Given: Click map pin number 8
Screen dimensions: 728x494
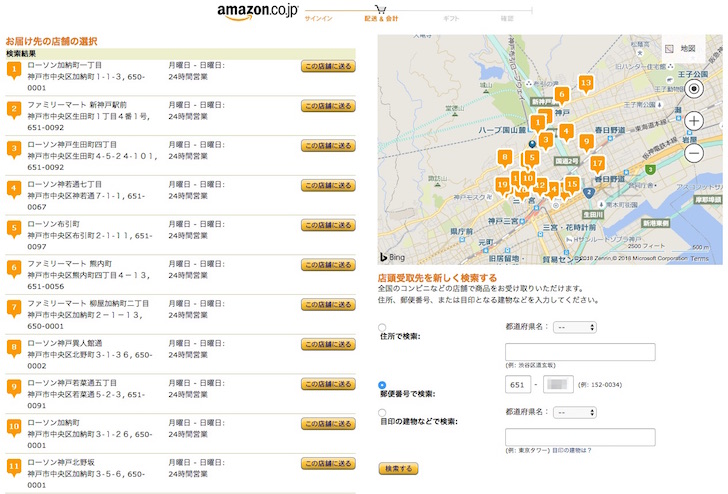Looking at the screenshot, I should [x=505, y=158].
